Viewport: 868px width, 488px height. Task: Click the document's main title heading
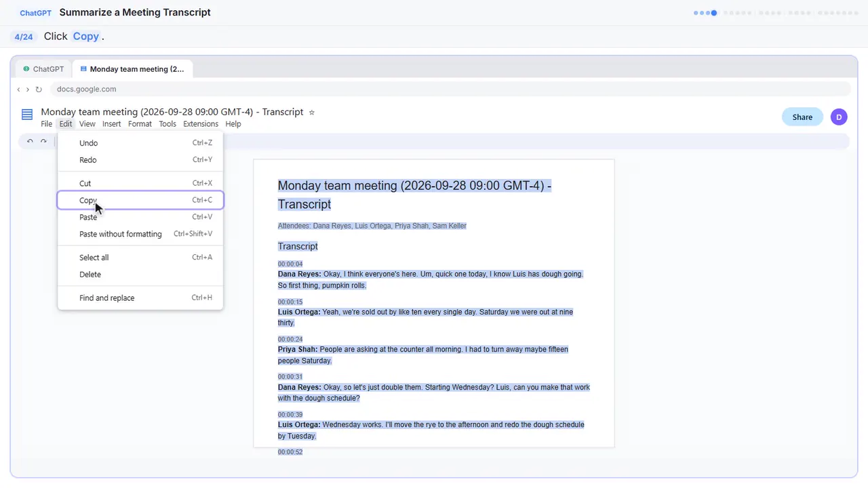coord(414,195)
